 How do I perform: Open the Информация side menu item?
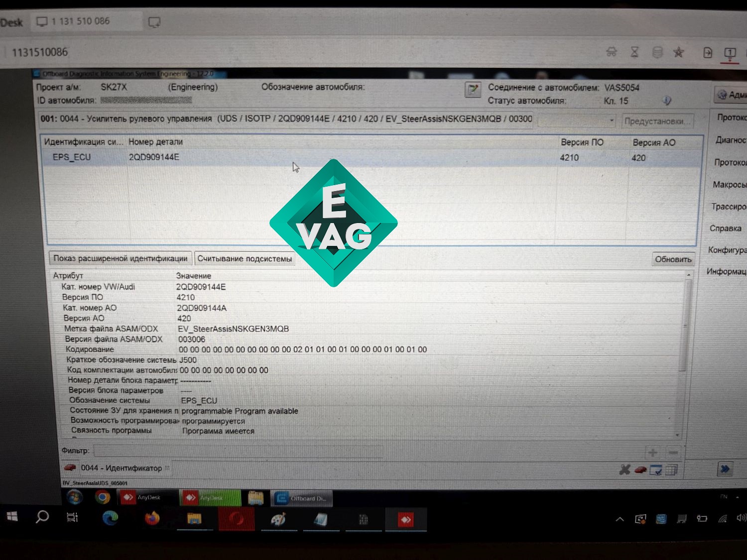point(726,271)
